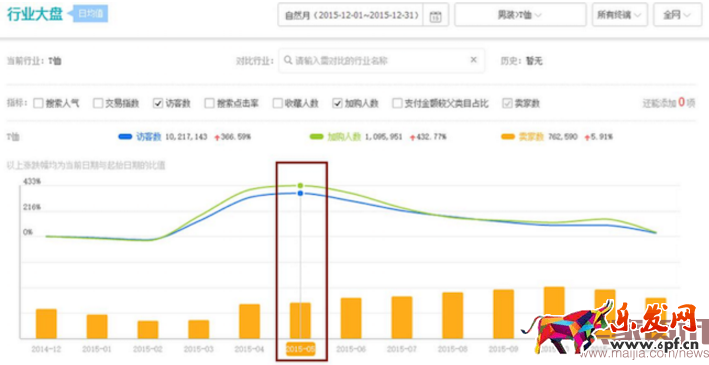This screenshot has height=365, width=709.
Task: Open the calendar date picker icon
Action: click(435, 16)
